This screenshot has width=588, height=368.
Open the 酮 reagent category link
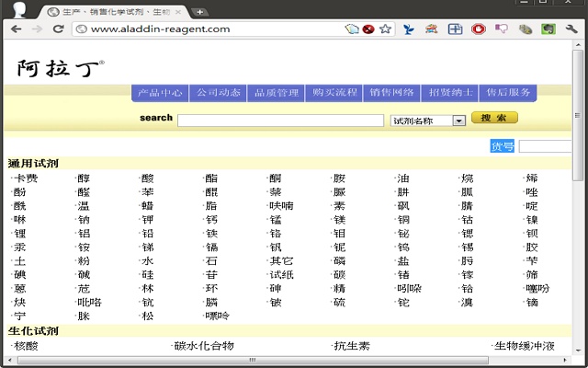click(276, 178)
